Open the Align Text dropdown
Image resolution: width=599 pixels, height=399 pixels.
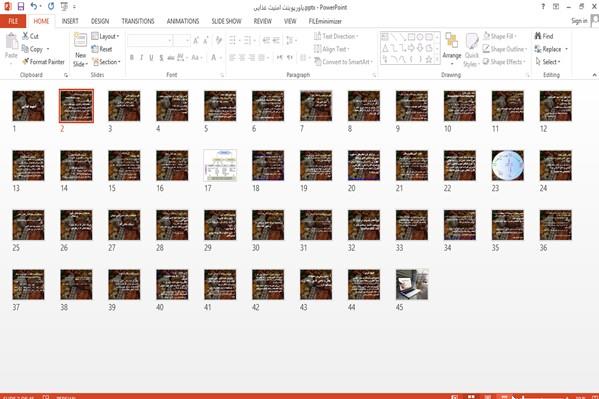(x=332, y=49)
